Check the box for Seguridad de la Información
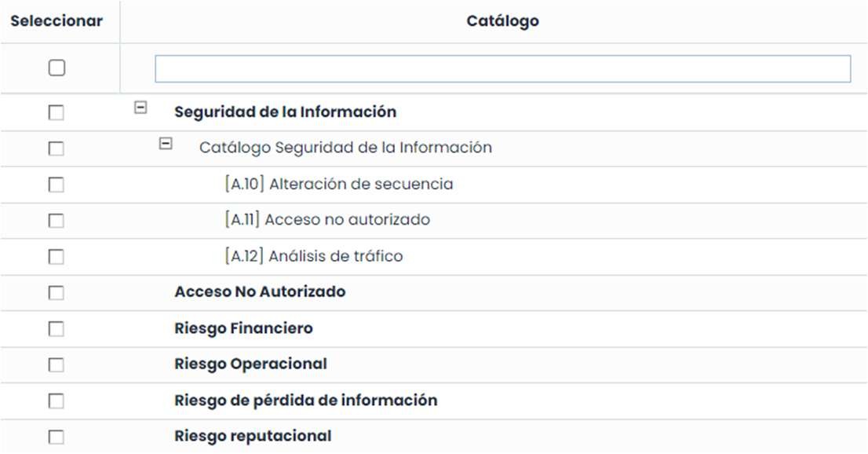Viewport: 868px width, 454px height. [57, 113]
